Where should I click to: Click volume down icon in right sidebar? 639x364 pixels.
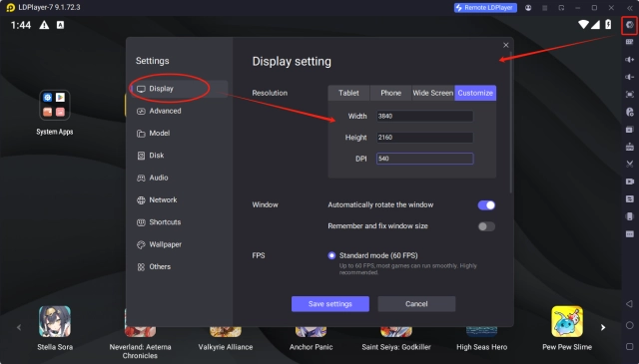(630, 77)
